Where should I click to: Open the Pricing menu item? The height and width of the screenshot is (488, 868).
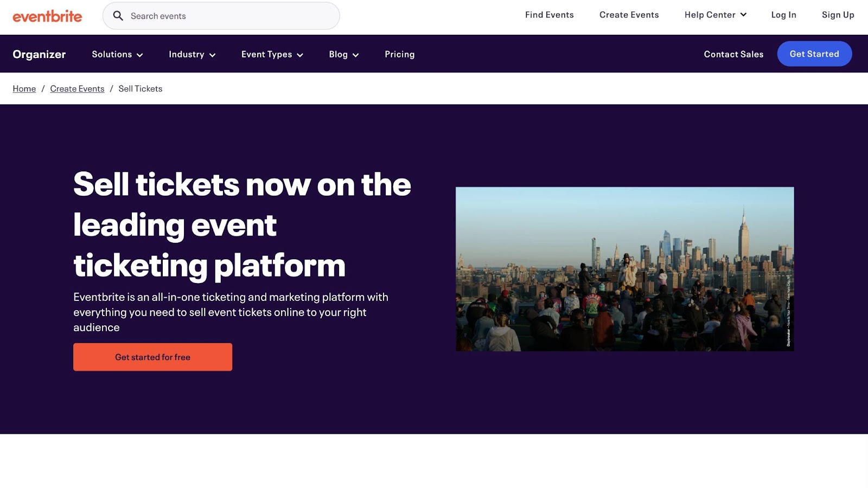399,54
